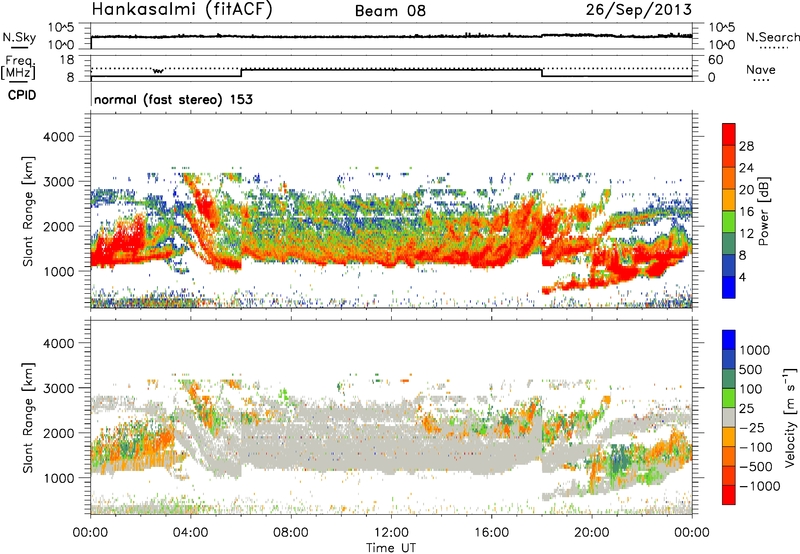Click the 20:00 time tick label

tap(591, 533)
